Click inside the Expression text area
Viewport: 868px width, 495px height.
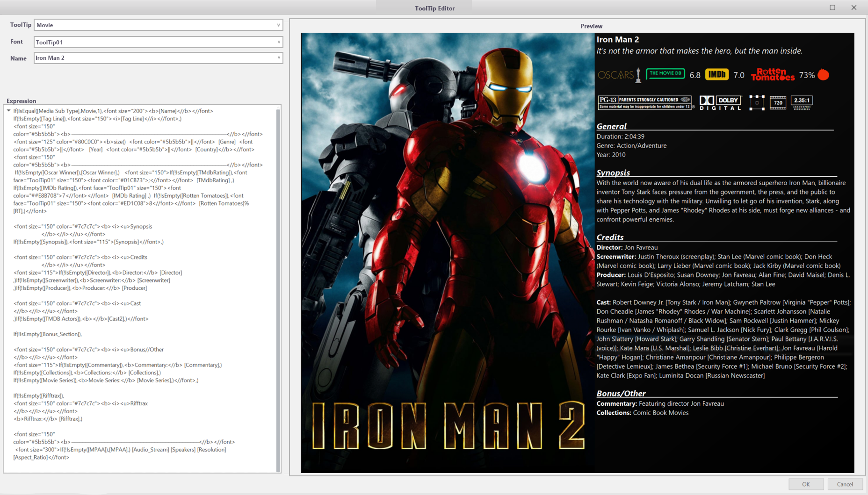[x=140, y=289]
